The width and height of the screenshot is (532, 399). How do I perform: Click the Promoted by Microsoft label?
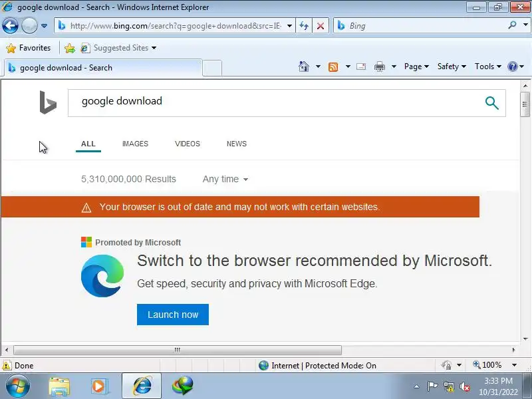point(138,243)
